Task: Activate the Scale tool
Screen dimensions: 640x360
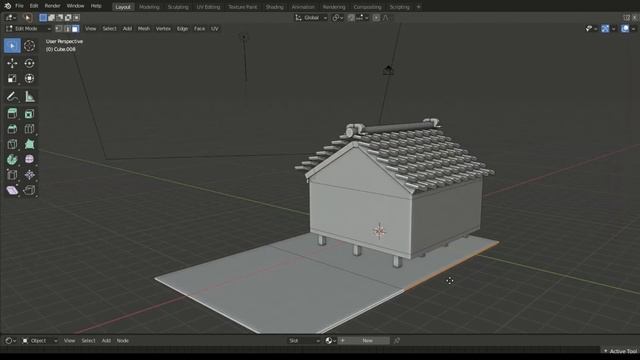Action: click(12, 78)
